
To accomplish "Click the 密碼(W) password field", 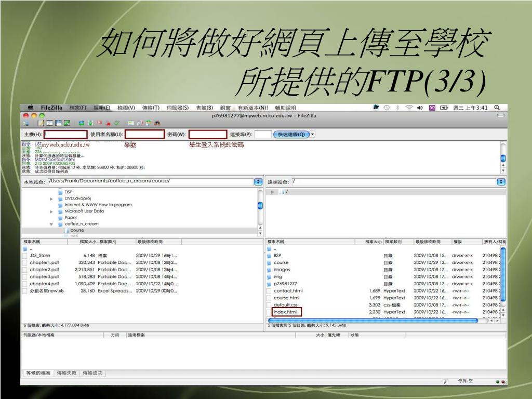I will (x=208, y=135).
